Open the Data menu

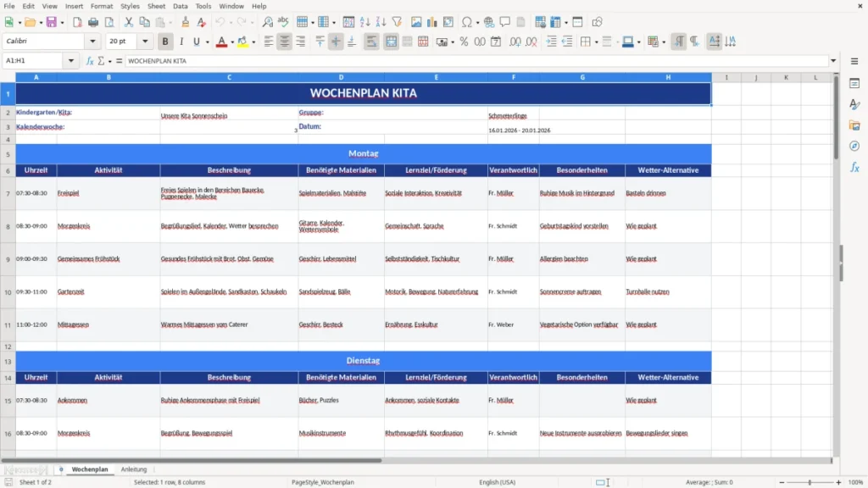click(181, 6)
